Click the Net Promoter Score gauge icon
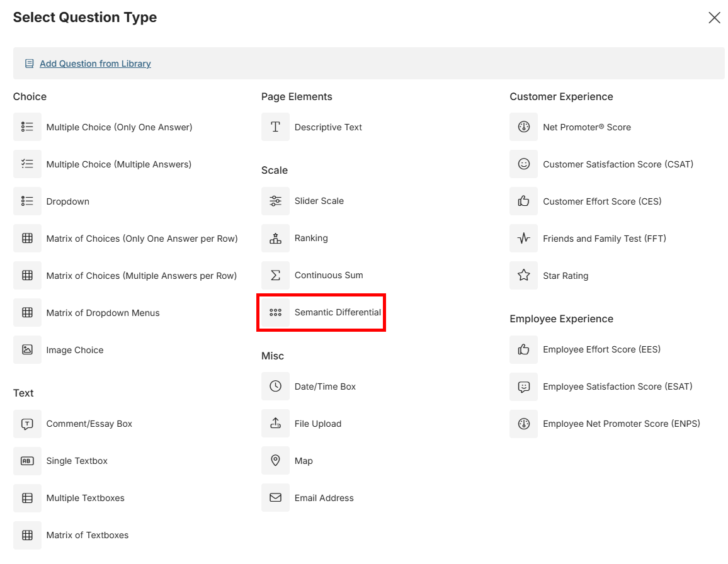 (x=524, y=127)
